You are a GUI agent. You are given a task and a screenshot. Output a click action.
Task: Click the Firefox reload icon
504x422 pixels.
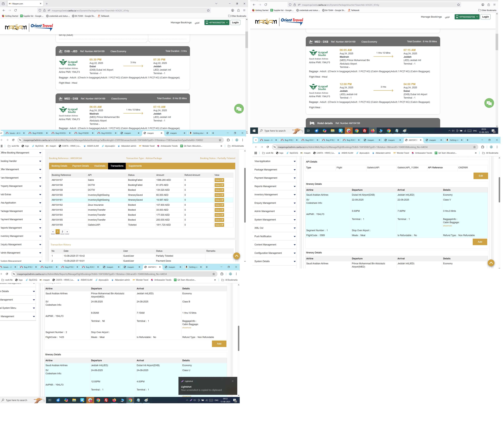pos(16,10)
